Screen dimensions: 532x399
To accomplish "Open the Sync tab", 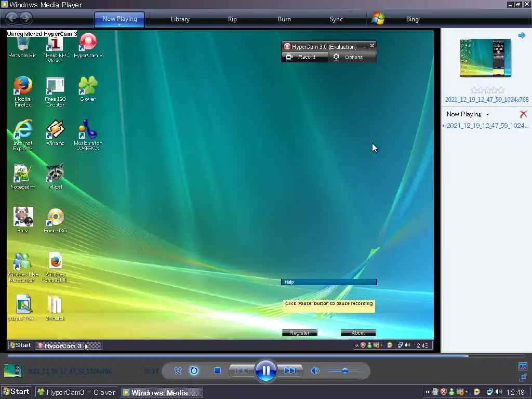I will point(336,19).
